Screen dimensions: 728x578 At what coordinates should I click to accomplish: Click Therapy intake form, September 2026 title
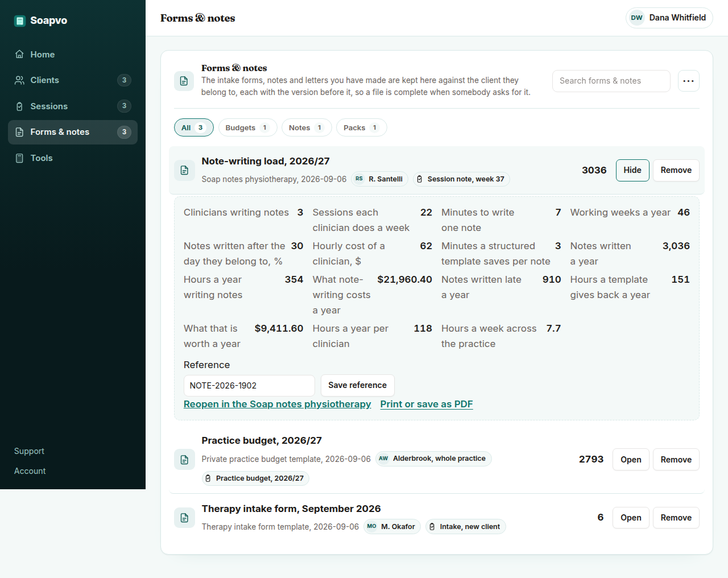tap(291, 509)
